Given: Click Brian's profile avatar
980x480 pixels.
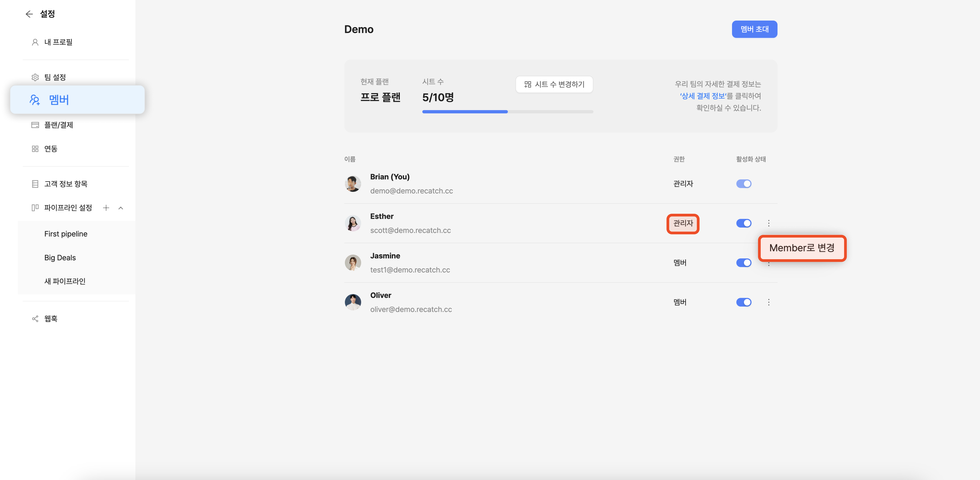Looking at the screenshot, I should 353,184.
